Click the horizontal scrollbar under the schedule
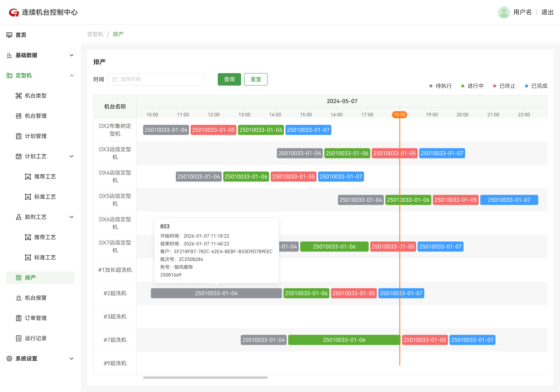Viewport: 560px width, 392px height. pos(205,378)
